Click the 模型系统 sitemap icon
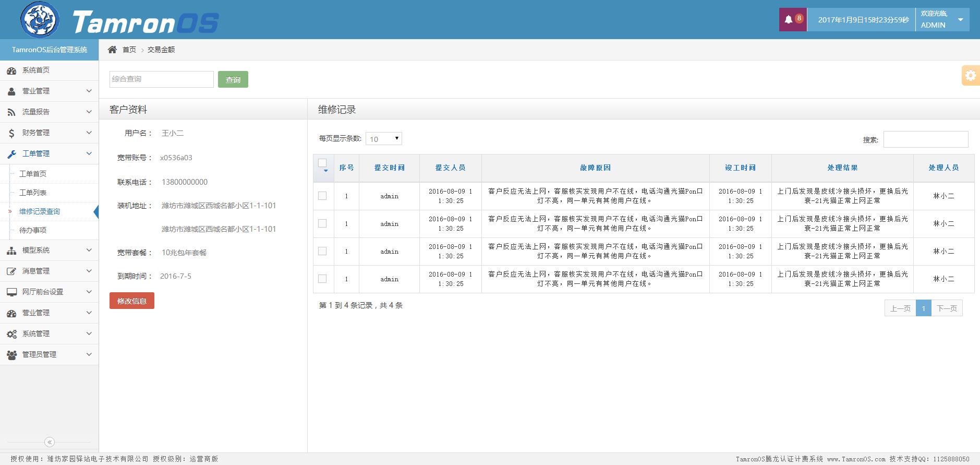980x465 pixels. coord(11,251)
